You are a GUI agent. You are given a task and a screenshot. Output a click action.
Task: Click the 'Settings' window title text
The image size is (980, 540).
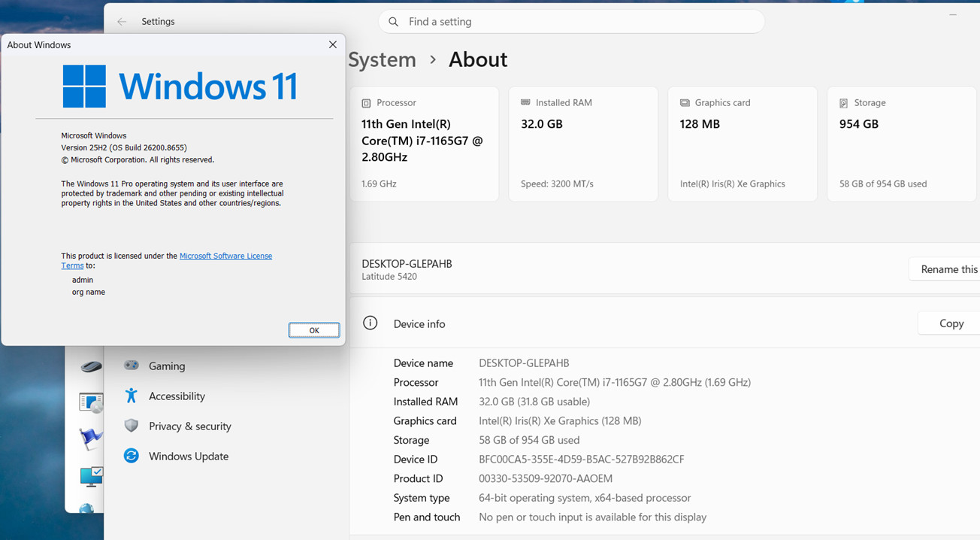(x=158, y=22)
